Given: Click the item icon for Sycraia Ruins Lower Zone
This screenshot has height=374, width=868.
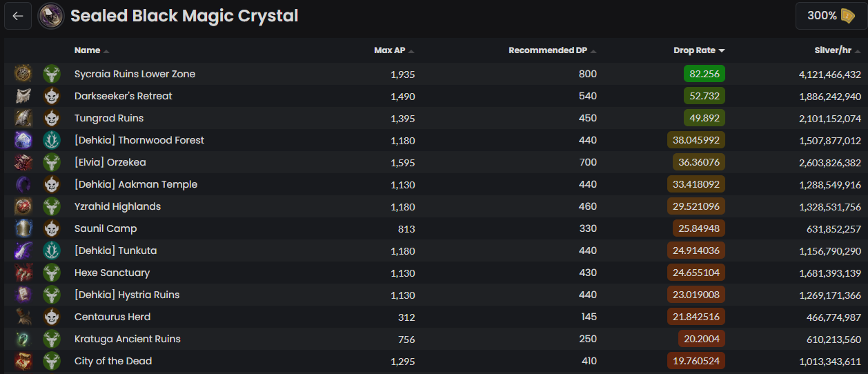Looking at the screenshot, I should click(23, 74).
